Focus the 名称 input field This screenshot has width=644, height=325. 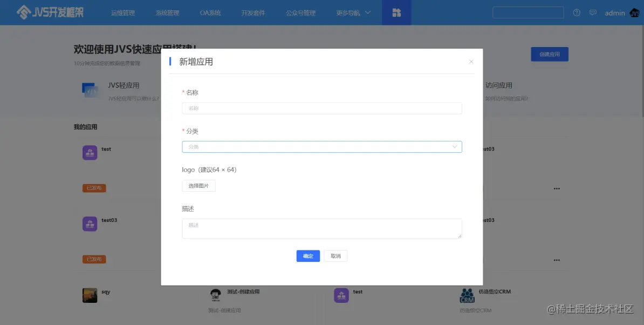(x=322, y=108)
